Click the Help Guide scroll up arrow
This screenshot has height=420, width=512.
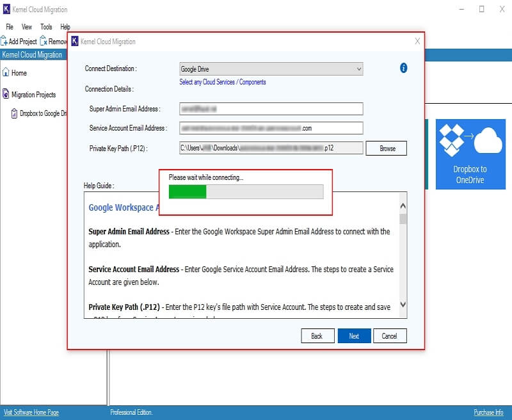[403, 206]
